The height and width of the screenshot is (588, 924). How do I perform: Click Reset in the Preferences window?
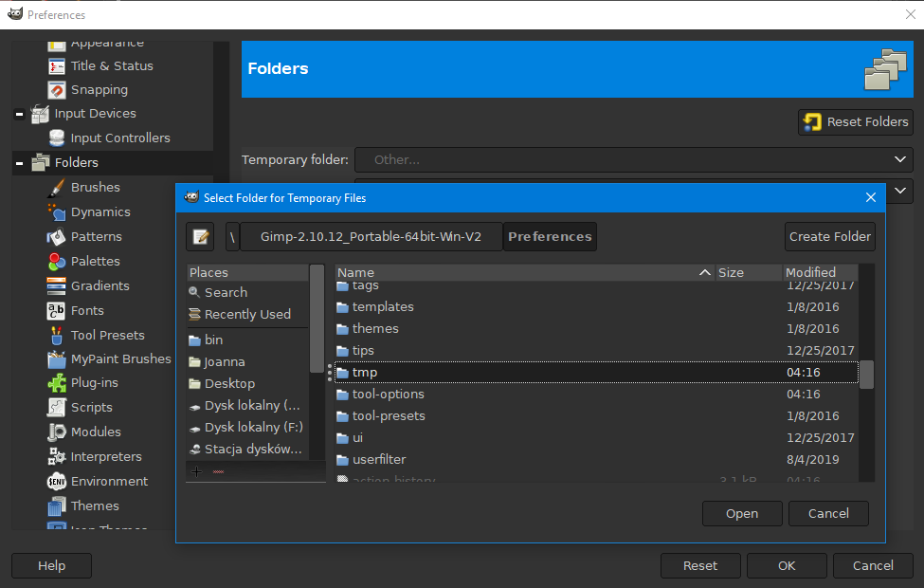point(700,565)
